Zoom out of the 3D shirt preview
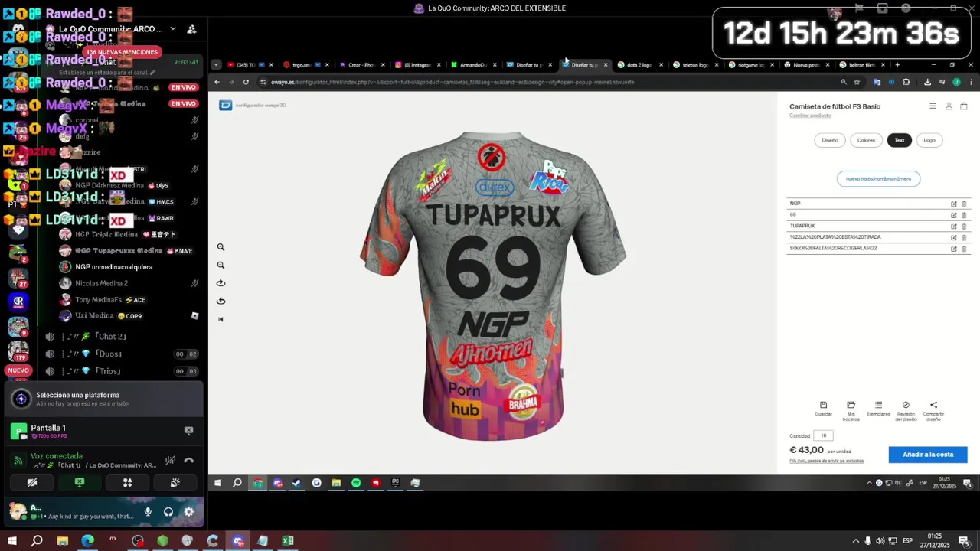The width and height of the screenshot is (980, 551). (220, 265)
